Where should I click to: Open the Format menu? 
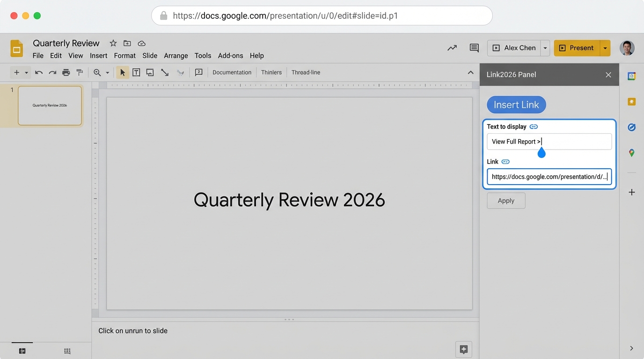pos(124,55)
